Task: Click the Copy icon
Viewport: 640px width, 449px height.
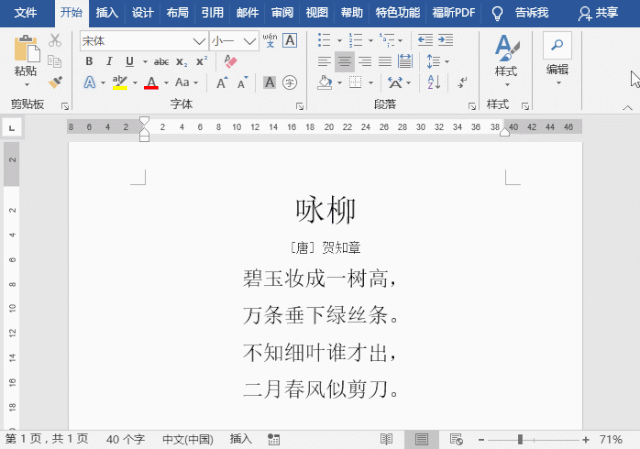Action: [x=55, y=61]
